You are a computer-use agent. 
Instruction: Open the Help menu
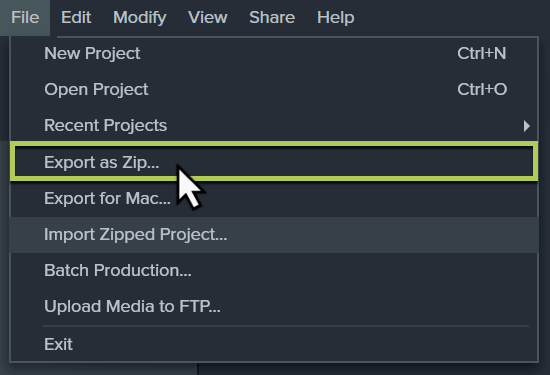point(336,18)
